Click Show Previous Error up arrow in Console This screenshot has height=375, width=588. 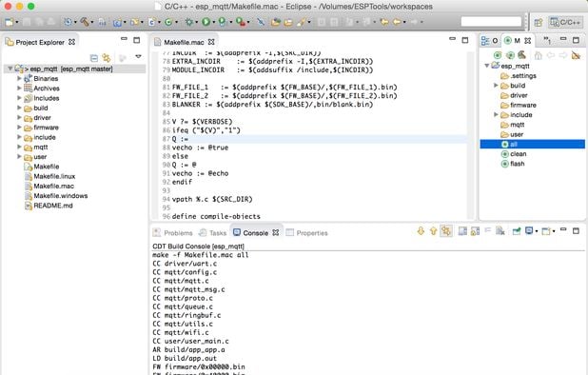[x=434, y=231]
